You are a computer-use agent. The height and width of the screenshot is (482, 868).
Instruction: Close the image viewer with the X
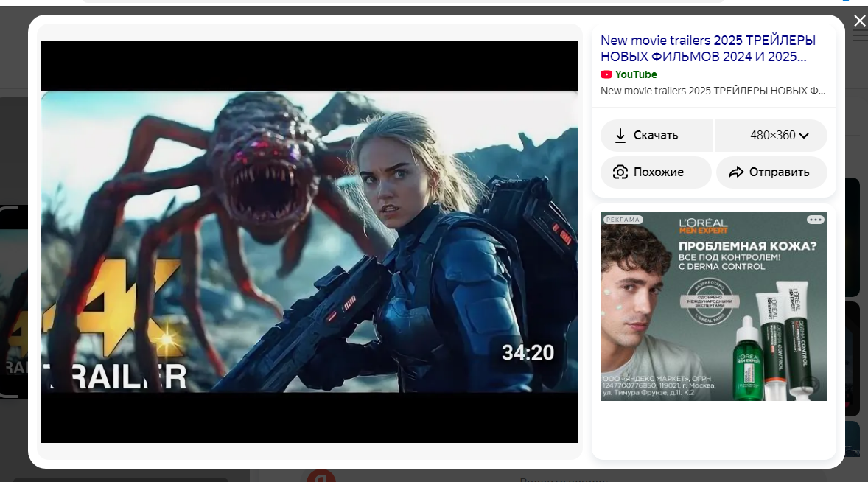[860, 21]
